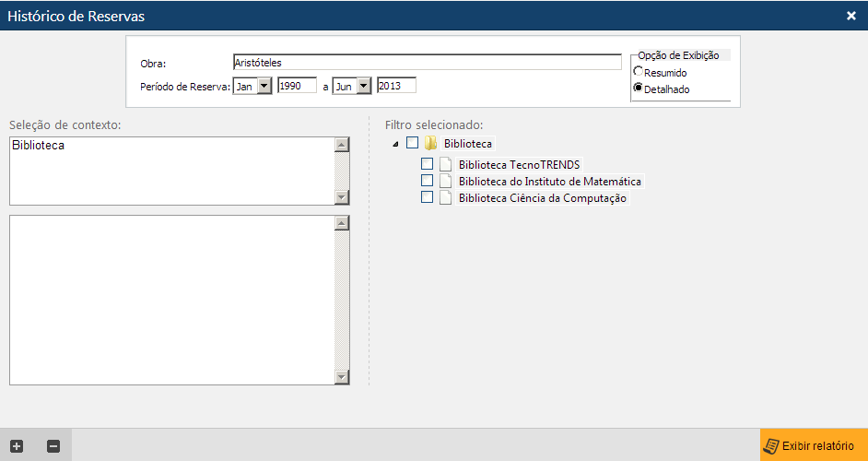Click the Exibir relatório button
The height and width of the screenshot is (461, 868).
coord(814,446)
